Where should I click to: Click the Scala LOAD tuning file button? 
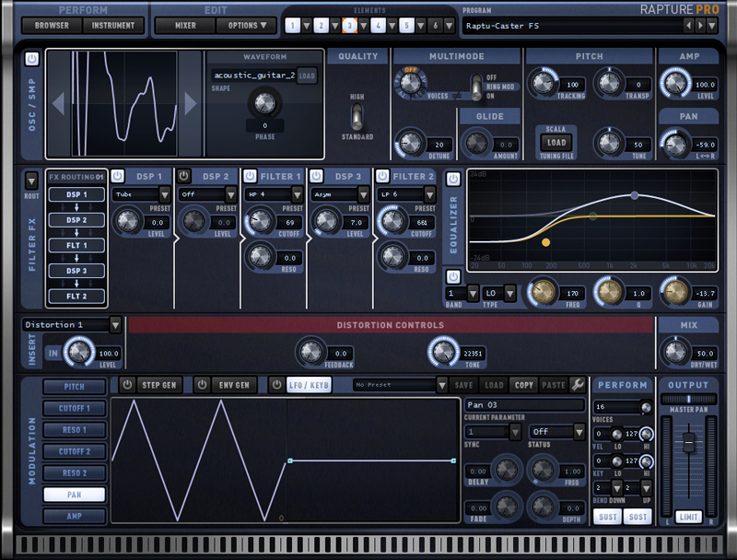pyautogui.click(x=556, y=143)
